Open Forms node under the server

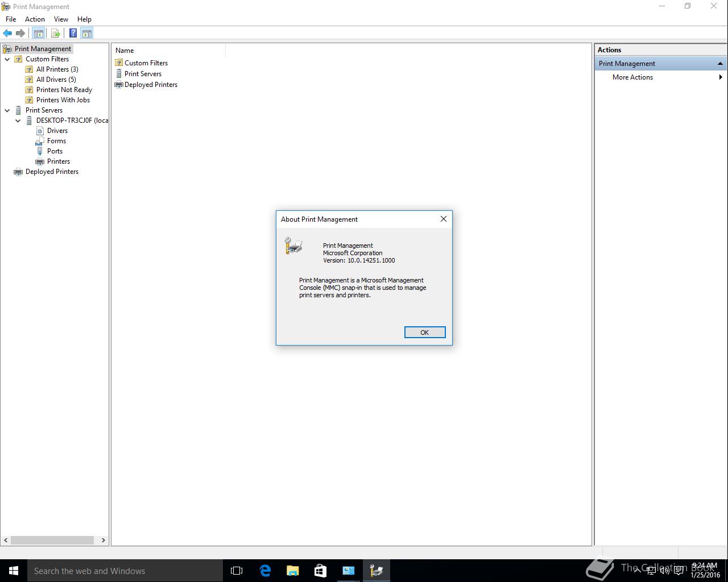[56, 141]
